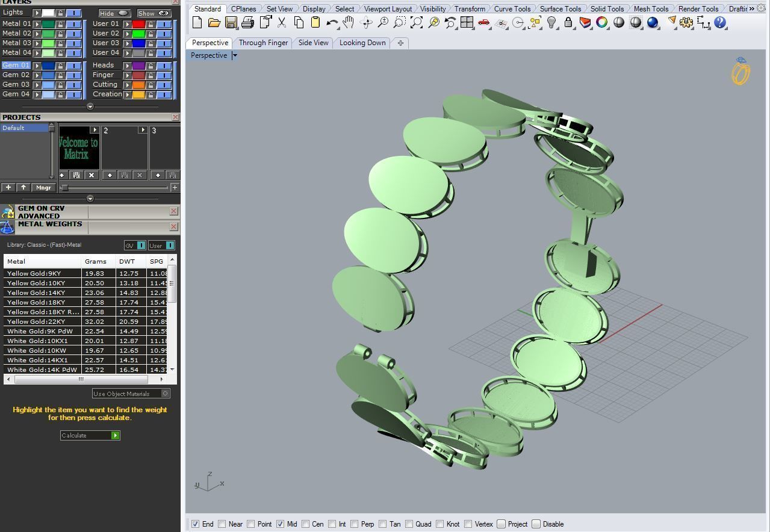Click the light bulb hide-objects icon
The width and height of the screenshot is (770, 532).
tap(551, 23)
